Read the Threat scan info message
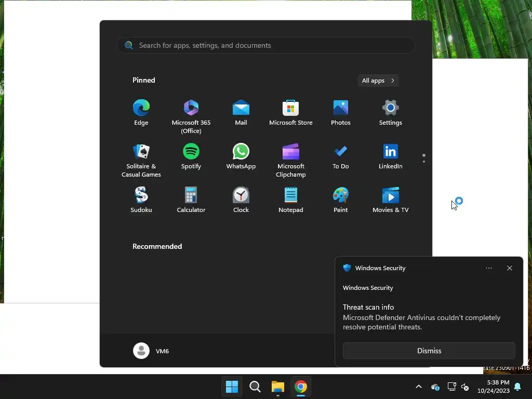532x399 pixels. (x=421, y=317)
